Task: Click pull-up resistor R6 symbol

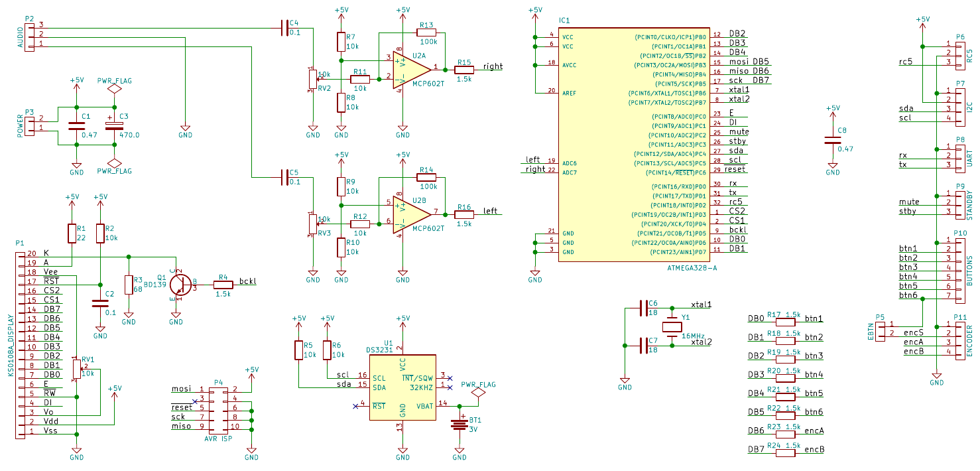Action: click(326, 350)
